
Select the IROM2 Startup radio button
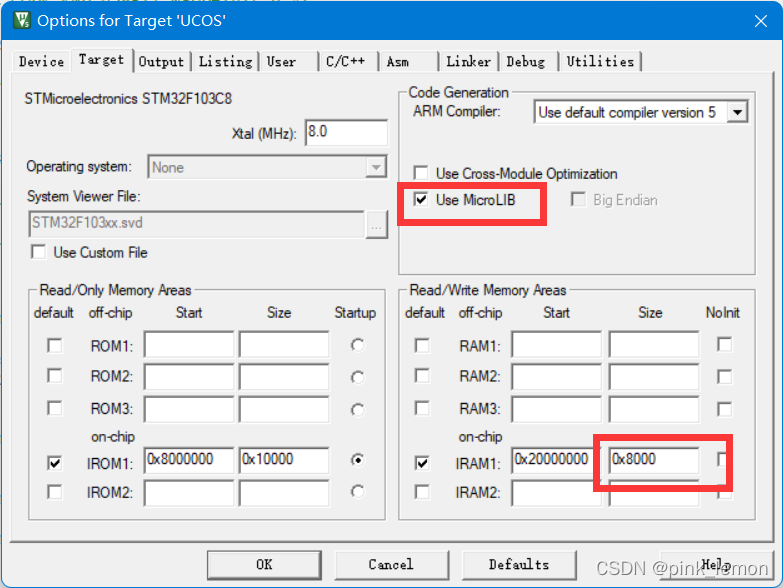[x=358, y=492]
